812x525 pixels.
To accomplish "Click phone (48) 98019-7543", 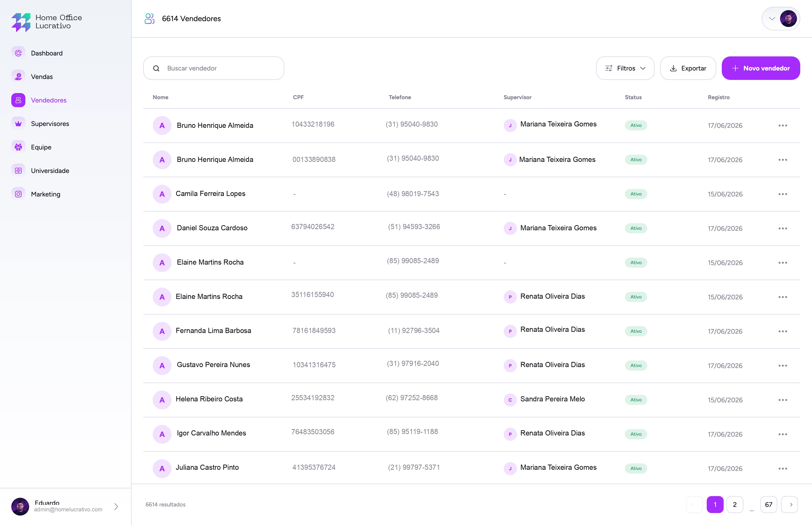I will tap(413, 194).
